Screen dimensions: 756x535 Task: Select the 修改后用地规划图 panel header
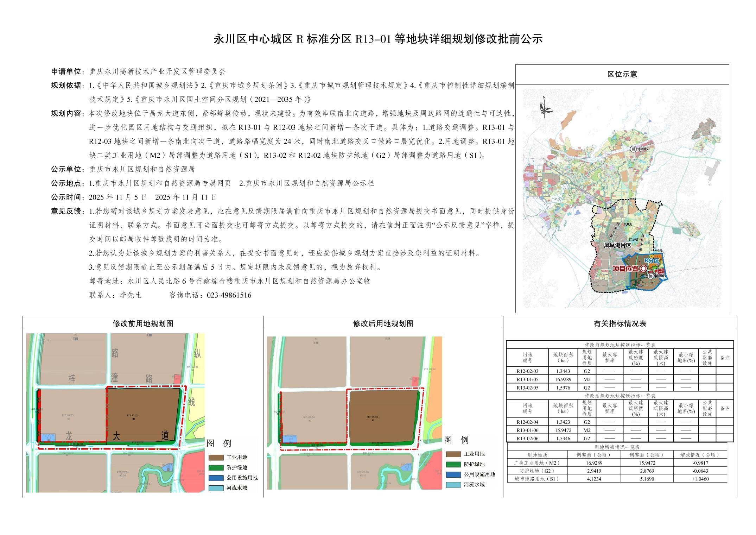(x=383, y=323)
